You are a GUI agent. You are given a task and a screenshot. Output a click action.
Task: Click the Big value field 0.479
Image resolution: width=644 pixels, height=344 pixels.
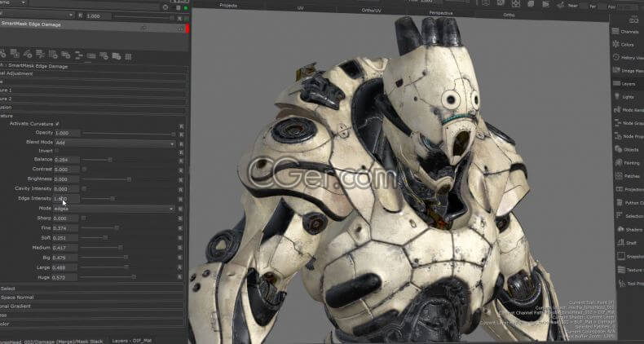(65, 258)
